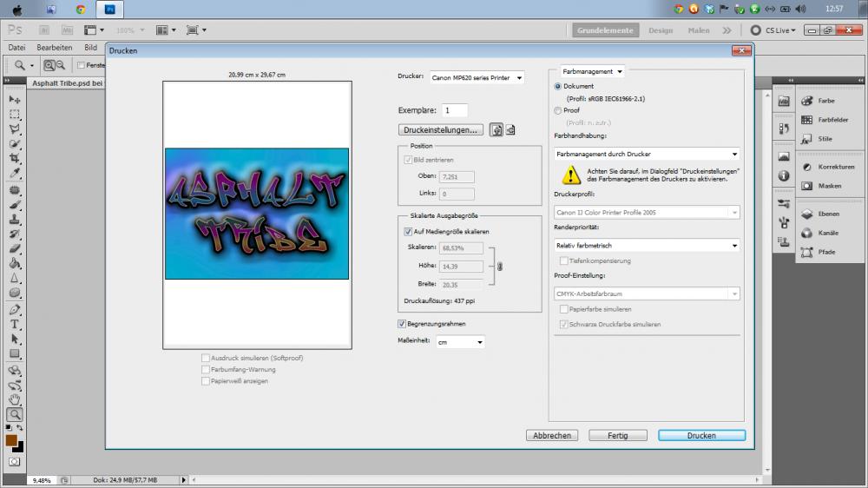Open Farbmanagement section dropdown
Screen dimensions: 868x488
(592, 71)
